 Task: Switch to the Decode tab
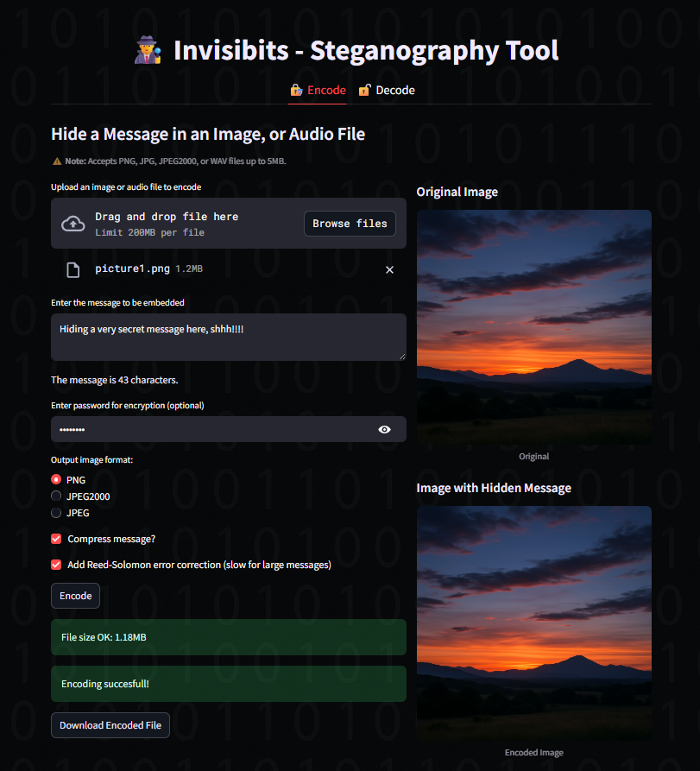point(387,90)
